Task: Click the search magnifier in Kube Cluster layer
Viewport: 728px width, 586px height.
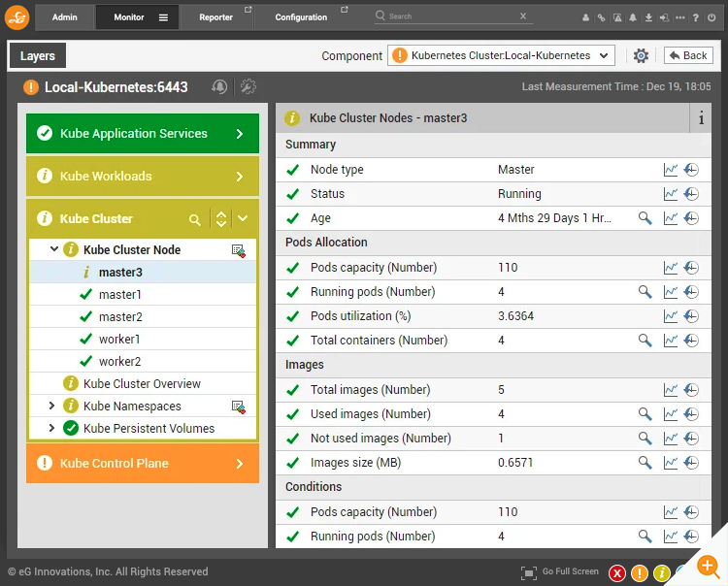Action: coord(195,219)
